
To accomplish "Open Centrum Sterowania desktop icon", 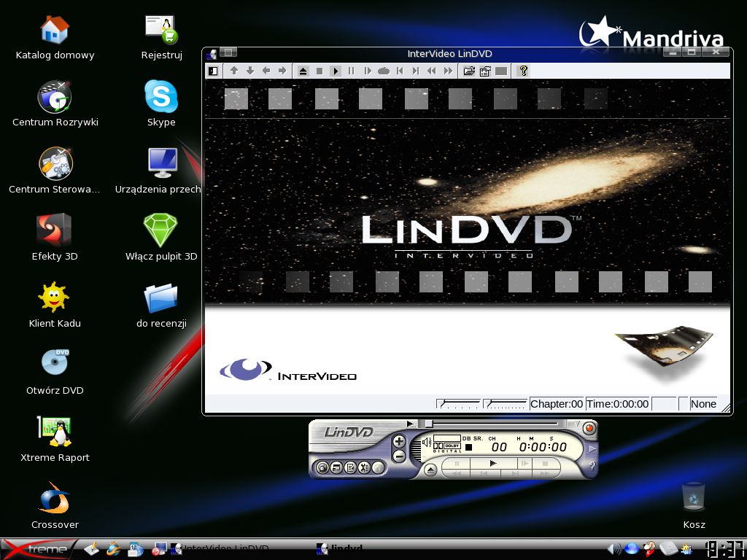I will click(x=55, y=171).
